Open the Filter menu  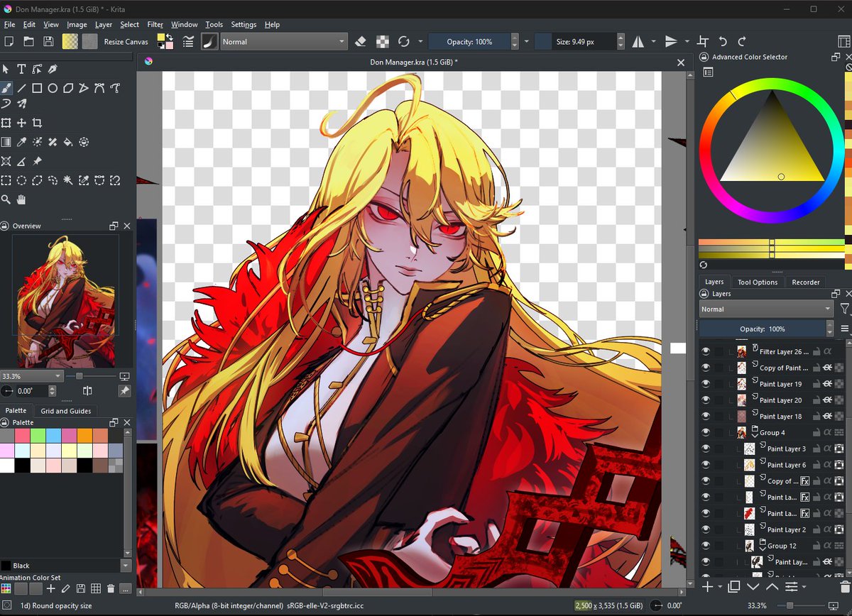(x=155, y=24)
